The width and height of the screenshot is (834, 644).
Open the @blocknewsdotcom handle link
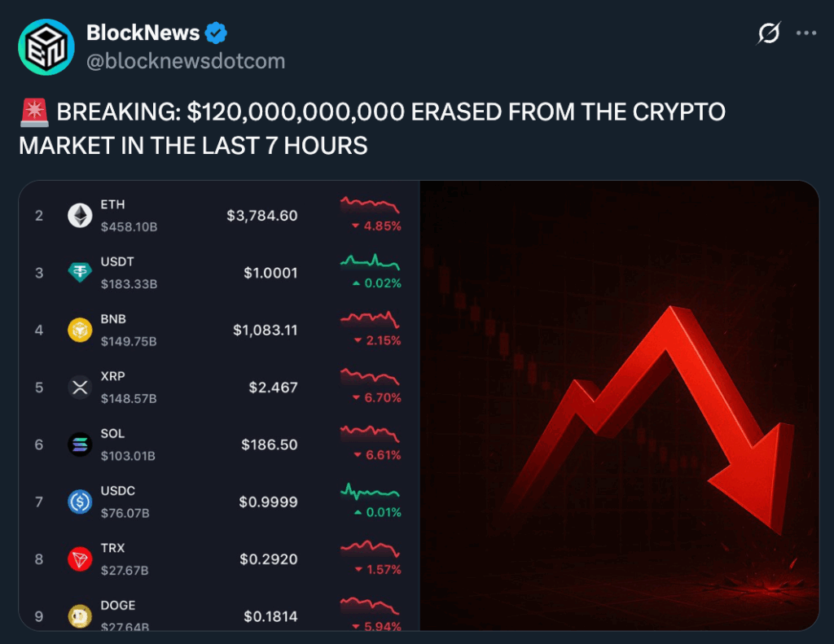click(186, 61)
